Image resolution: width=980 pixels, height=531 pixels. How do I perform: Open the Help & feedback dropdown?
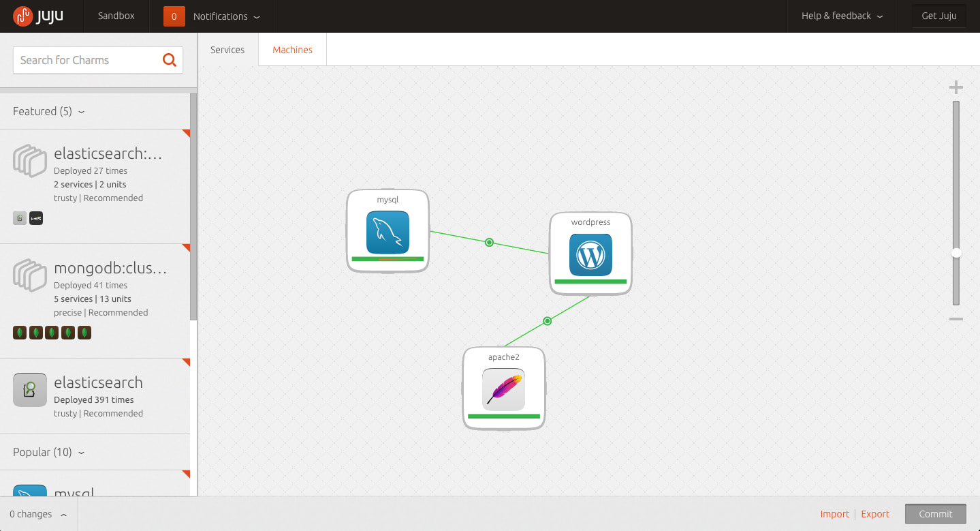click(842, 16)
